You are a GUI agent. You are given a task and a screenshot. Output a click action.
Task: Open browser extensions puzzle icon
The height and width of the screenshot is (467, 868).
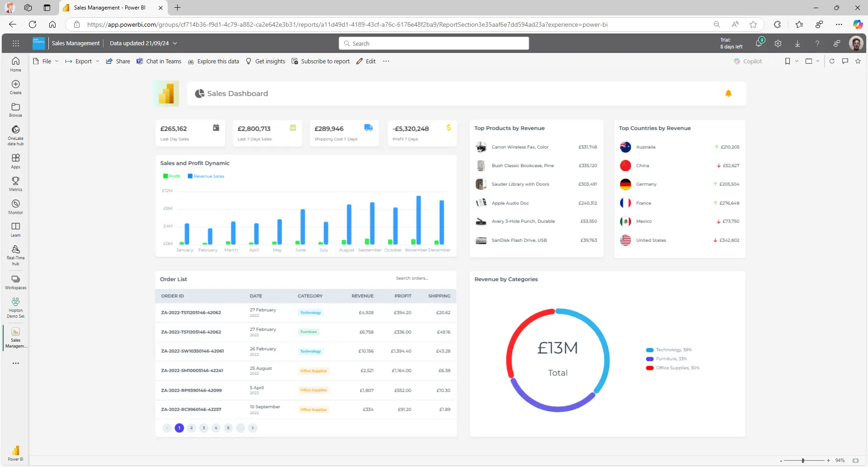coord(777,24)
